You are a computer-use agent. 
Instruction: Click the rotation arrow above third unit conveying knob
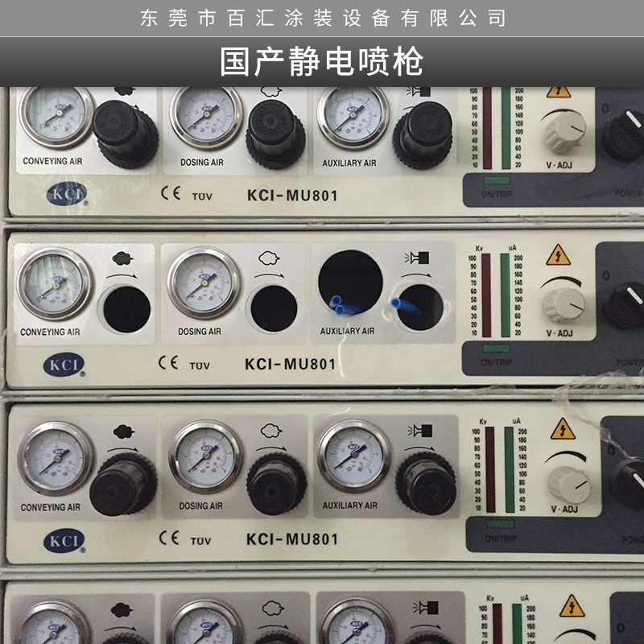(122, 449)
